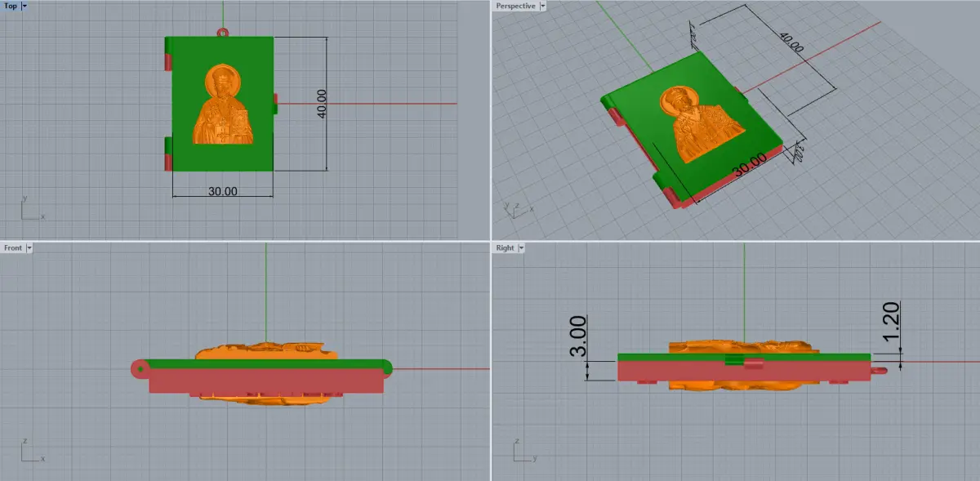Select the Top viewport title label
This screenshot has width=980, height=481.
pyautogui.click(x=11, y=6)
